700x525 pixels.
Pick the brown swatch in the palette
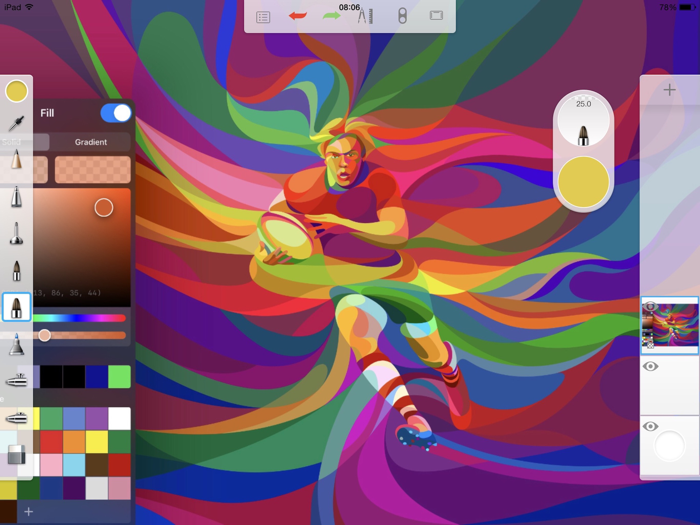(97, 465)
